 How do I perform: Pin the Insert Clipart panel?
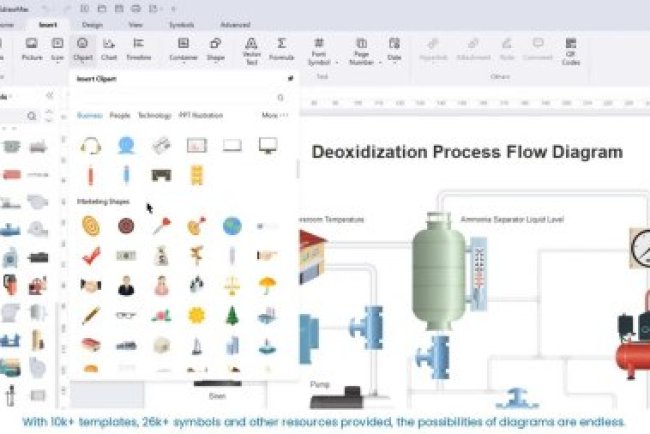coord(291,77)
